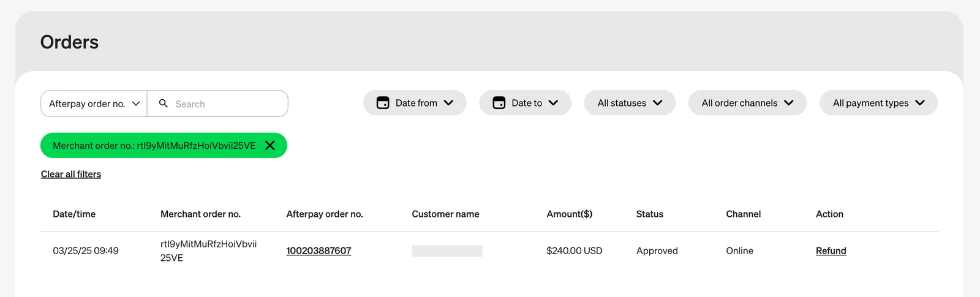Click the Status column header
This screenshot has width=980, height=297.
pyautogui.click(x=649, y=214)
